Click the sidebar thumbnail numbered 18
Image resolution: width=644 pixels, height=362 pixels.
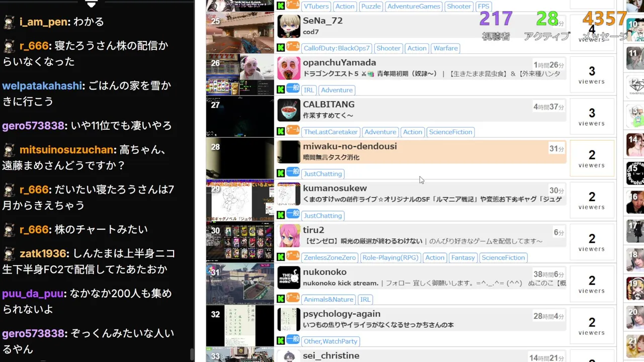coord(635,260)
